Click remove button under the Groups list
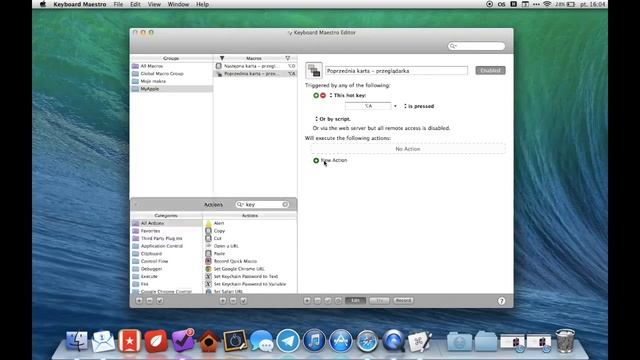The width and height of the screenshot is (640, 360). 149,300
